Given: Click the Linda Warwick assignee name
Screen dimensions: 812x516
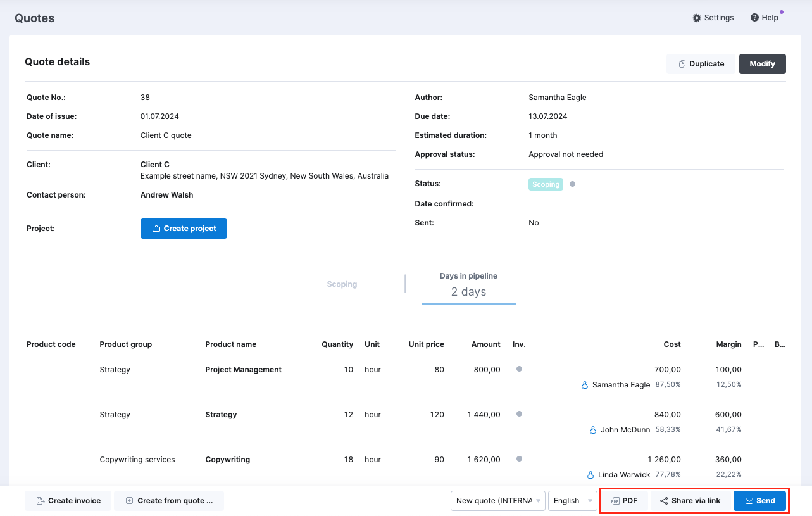Looking at the screenshot, I should pos(624,475).
